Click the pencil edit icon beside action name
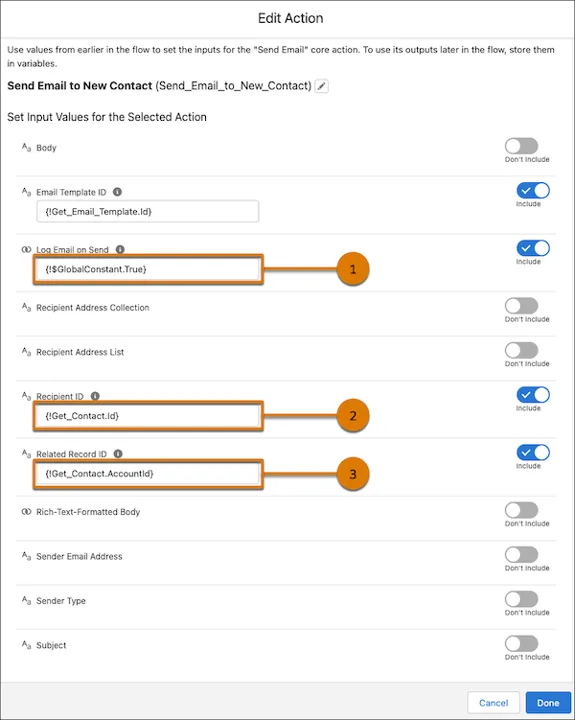The image size is (576, 720). (x=322, y=86)
